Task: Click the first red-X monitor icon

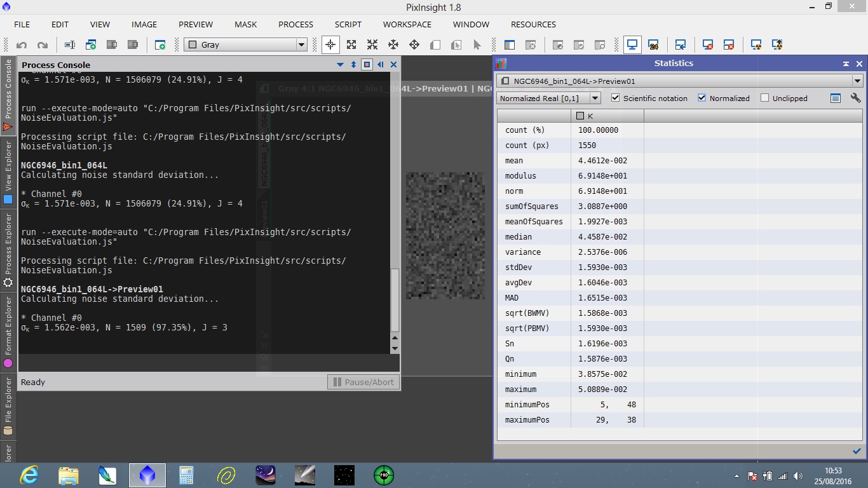Action: (708, 44)
